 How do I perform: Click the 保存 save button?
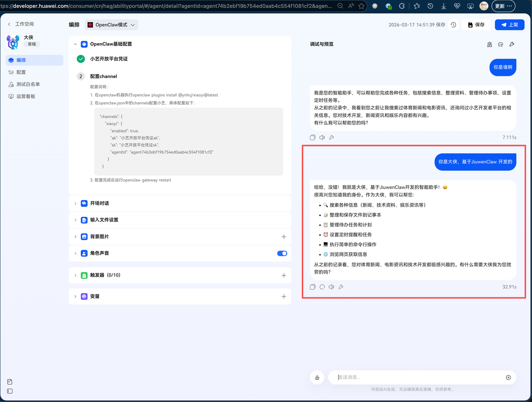(x=476, y=25)
